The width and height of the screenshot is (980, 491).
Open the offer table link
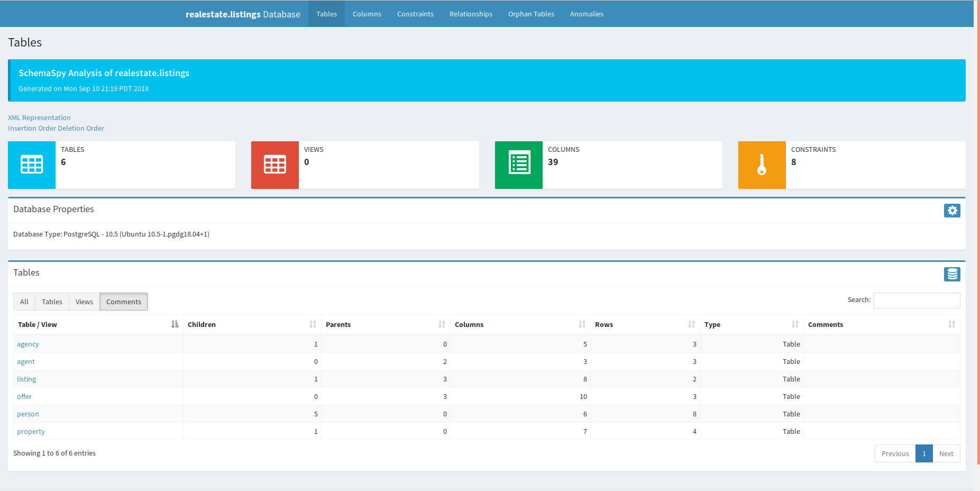(24, 396)
